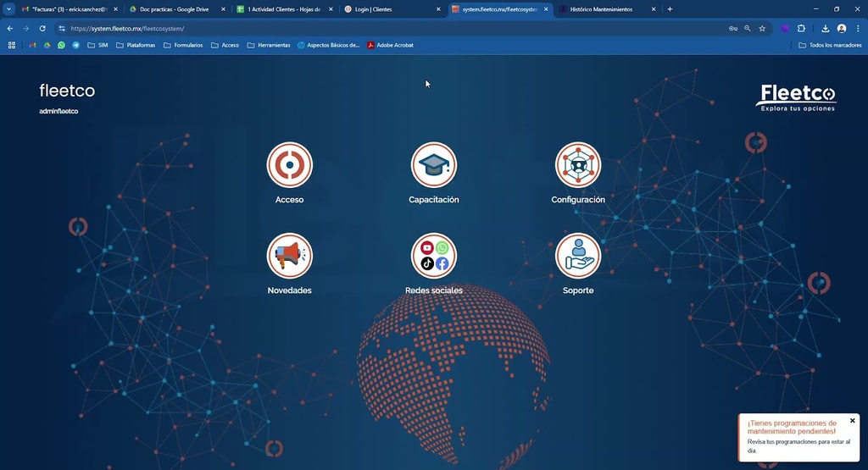This screenshot has height=470, width=868.
Task: Open the Redes sociales icon
Action: [433, 256]
